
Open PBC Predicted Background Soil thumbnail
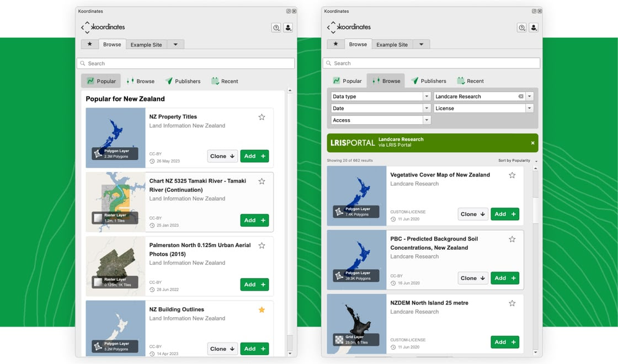click(356, 260)
